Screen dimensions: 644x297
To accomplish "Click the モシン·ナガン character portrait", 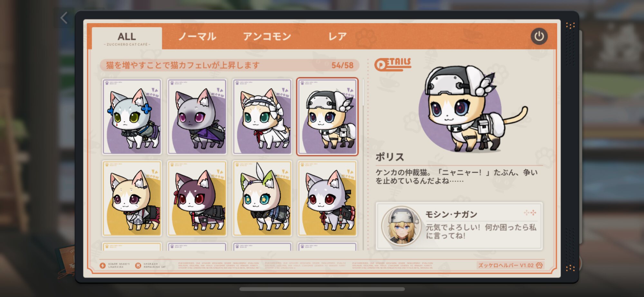I will (x=401, y=226).
